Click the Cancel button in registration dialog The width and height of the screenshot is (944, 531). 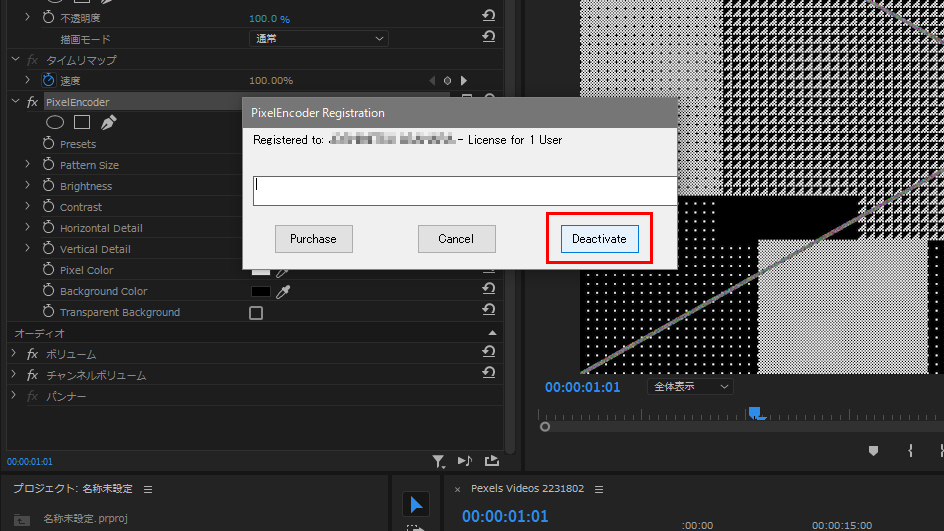pos(456,239)
